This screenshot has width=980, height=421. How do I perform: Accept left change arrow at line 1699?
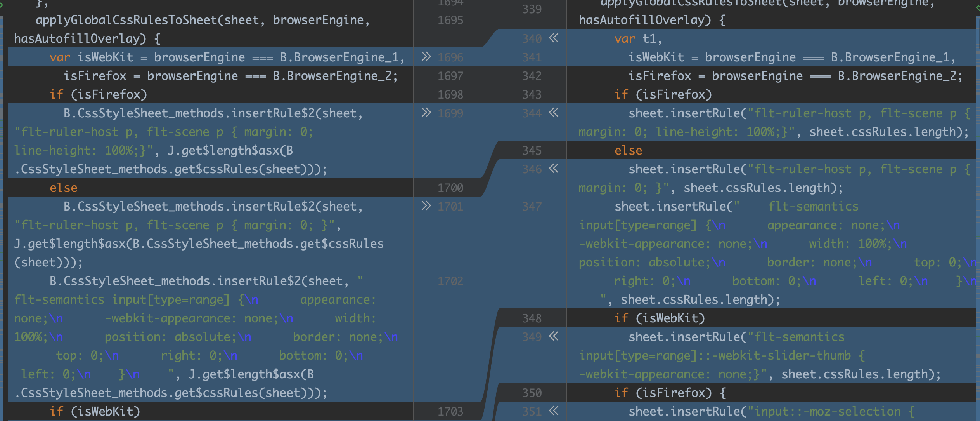click(x=426, y=113)
